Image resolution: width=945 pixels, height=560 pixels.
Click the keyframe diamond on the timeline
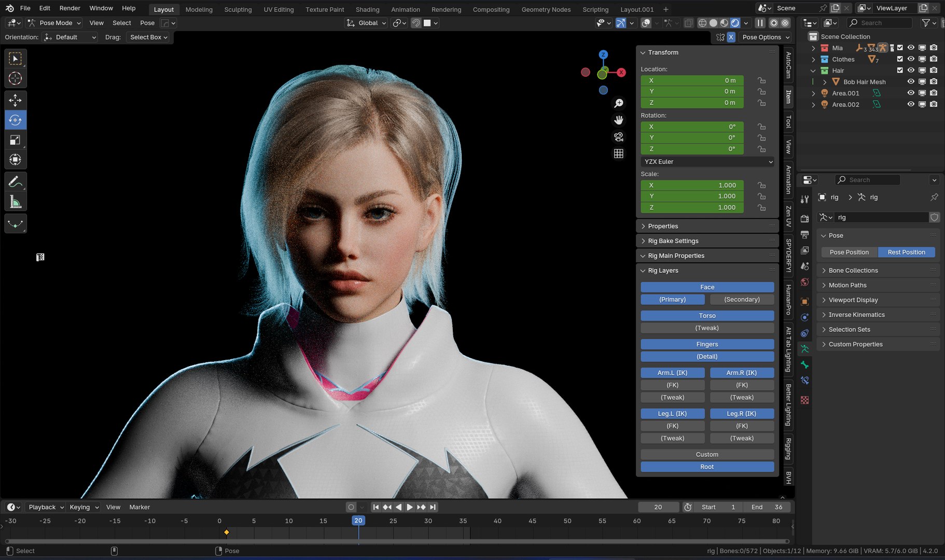point(227,532)
